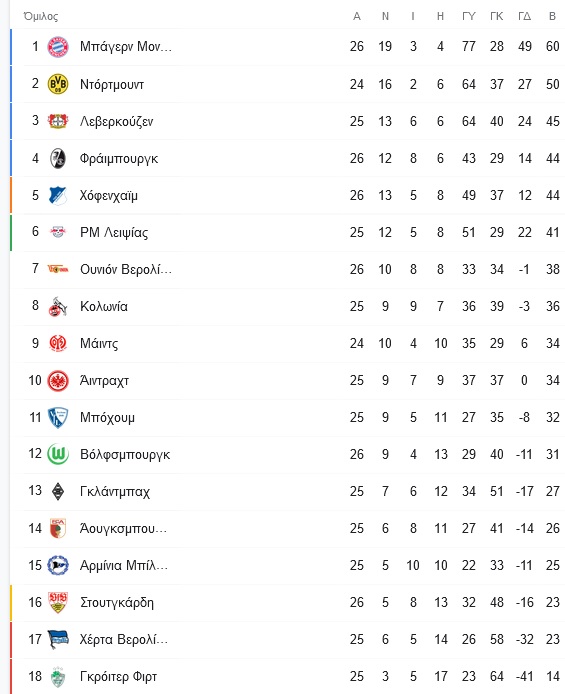Click the Β points column header
Screen dimensions: 565x694
552,16
